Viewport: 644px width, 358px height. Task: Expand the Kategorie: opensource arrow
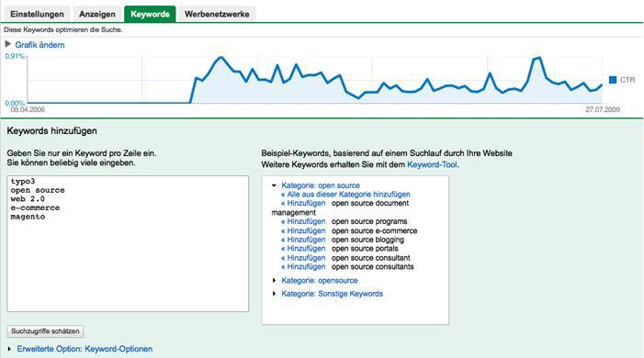[x=274, y=280]
